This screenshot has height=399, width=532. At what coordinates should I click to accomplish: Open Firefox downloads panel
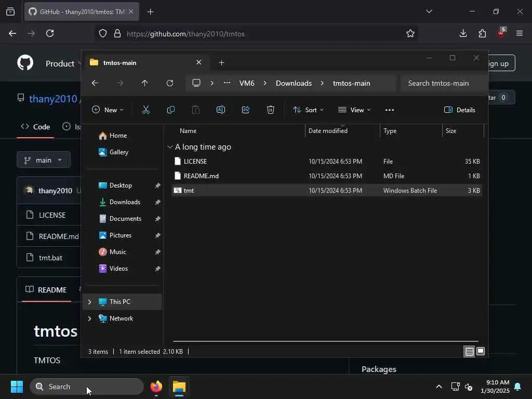pyautogui.click(x=463, y=33)
